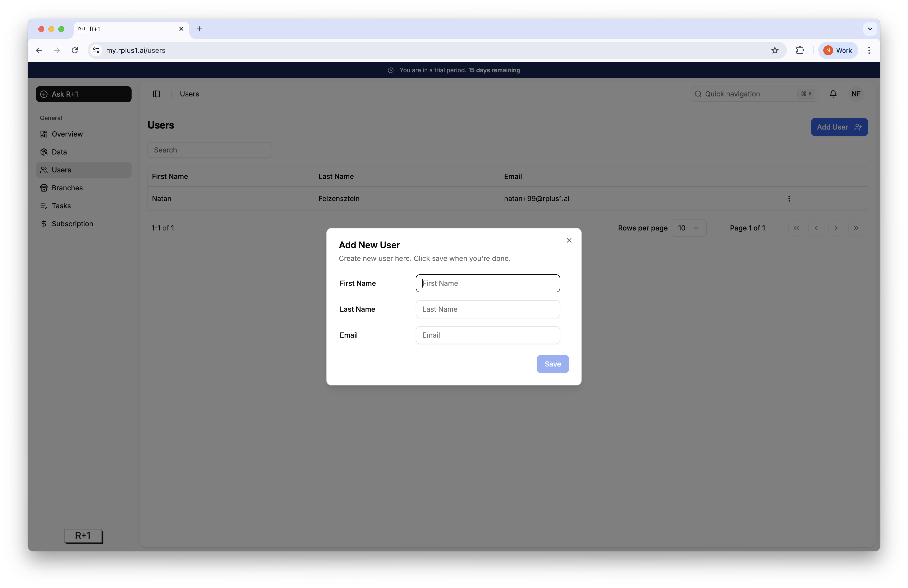Screen dimensions: 908x588
Task: Go to first page arrow
Action: pyautogui.click(x=796, y=228)
